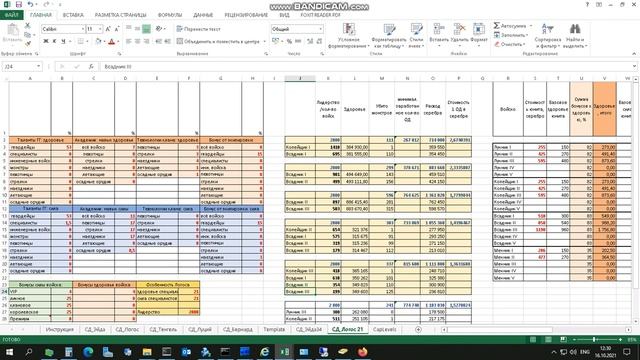
Task: Activate the Format Painter brush
Action: pos(28,43)
